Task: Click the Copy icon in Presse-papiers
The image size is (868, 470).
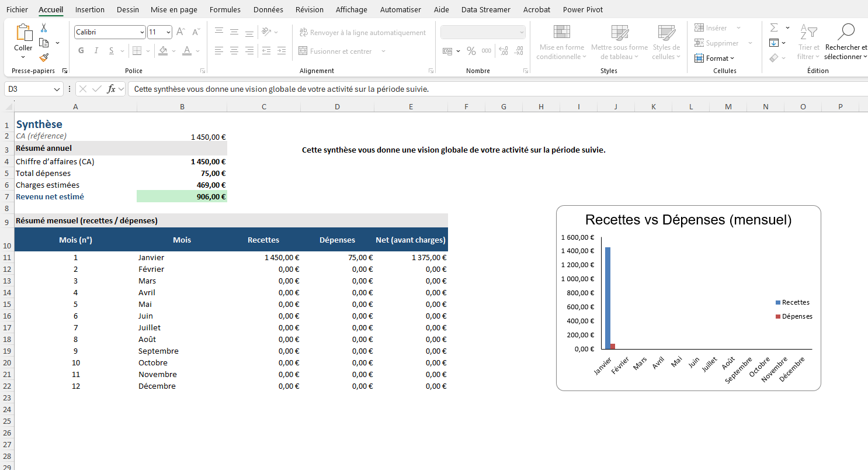Action: pos(44,43)
